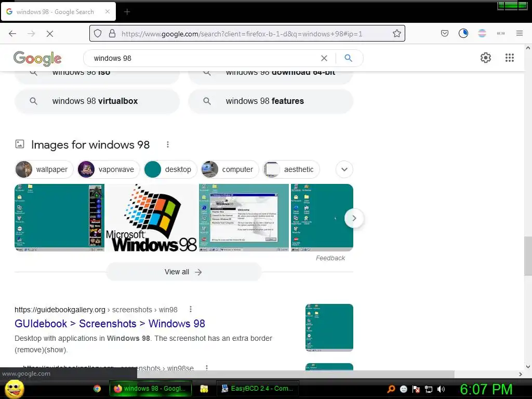Image resolution: width=532 pixels, height=399 pixels.
Task: Filter images by aesthetic chip
Action: pyautogui.click(x=291, y=169)
